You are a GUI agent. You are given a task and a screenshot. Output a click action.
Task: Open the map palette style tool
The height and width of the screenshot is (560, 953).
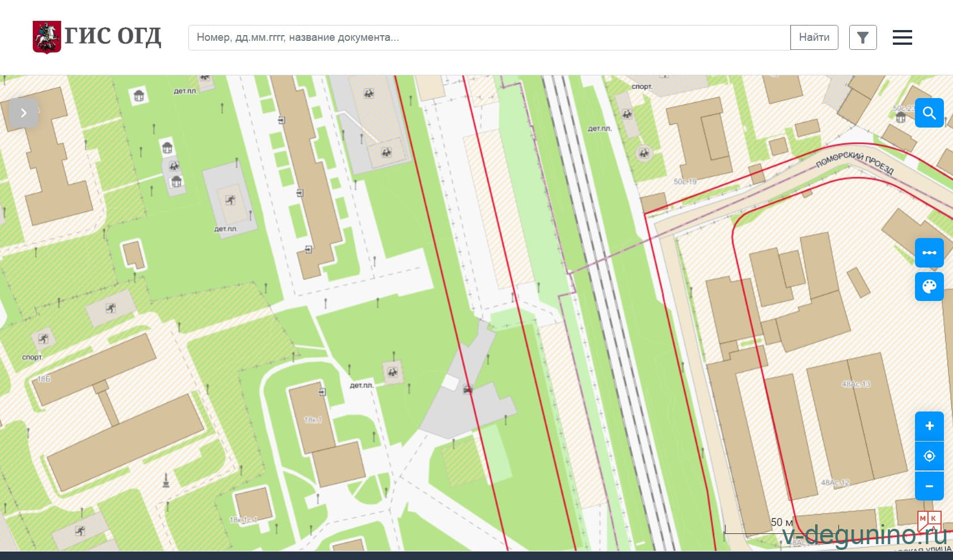tap(929, 286)
